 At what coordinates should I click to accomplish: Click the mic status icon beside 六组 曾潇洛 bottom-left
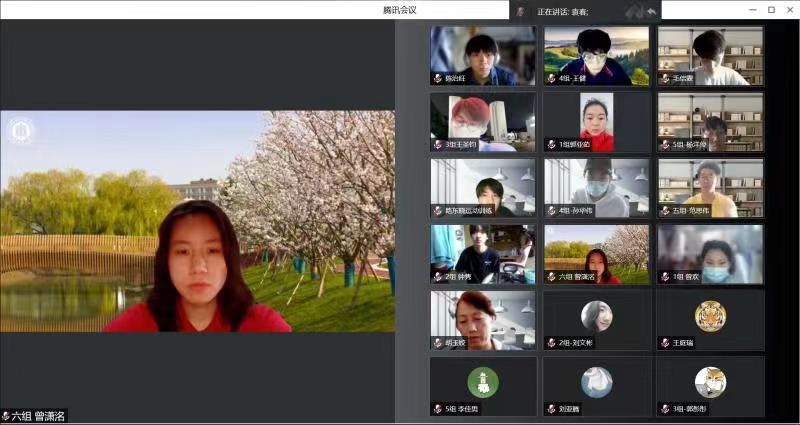7,416
